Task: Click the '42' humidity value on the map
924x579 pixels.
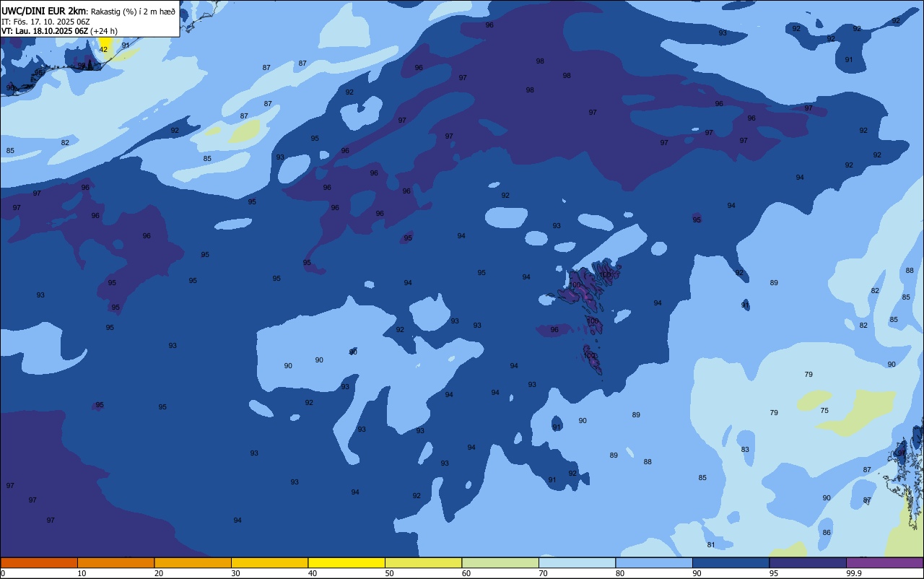Action: point(103,49)
